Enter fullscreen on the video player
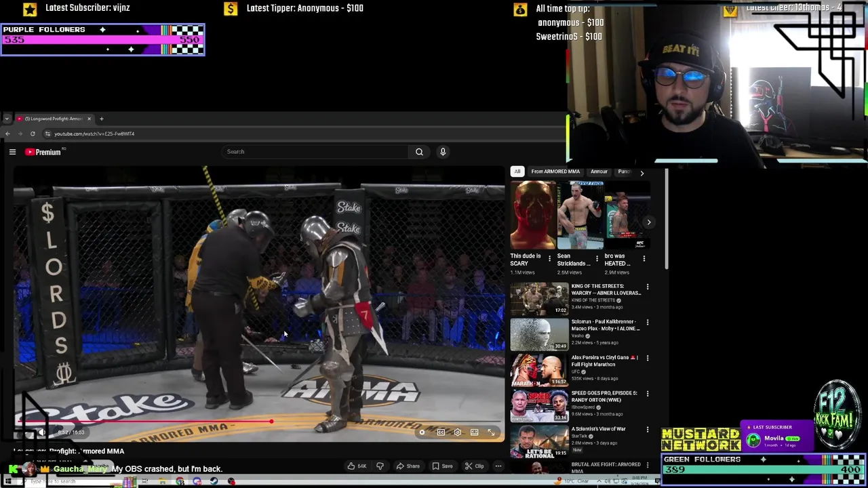The width and height of the screenshot is (868, 488). pos(492,432)
